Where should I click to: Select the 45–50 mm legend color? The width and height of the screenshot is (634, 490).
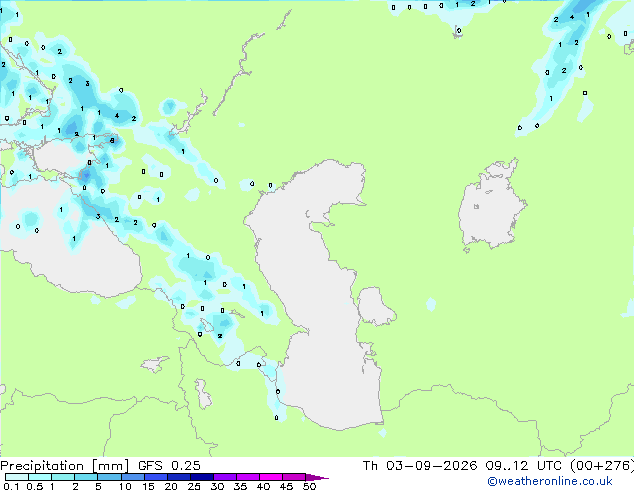[x=294, y=477]
